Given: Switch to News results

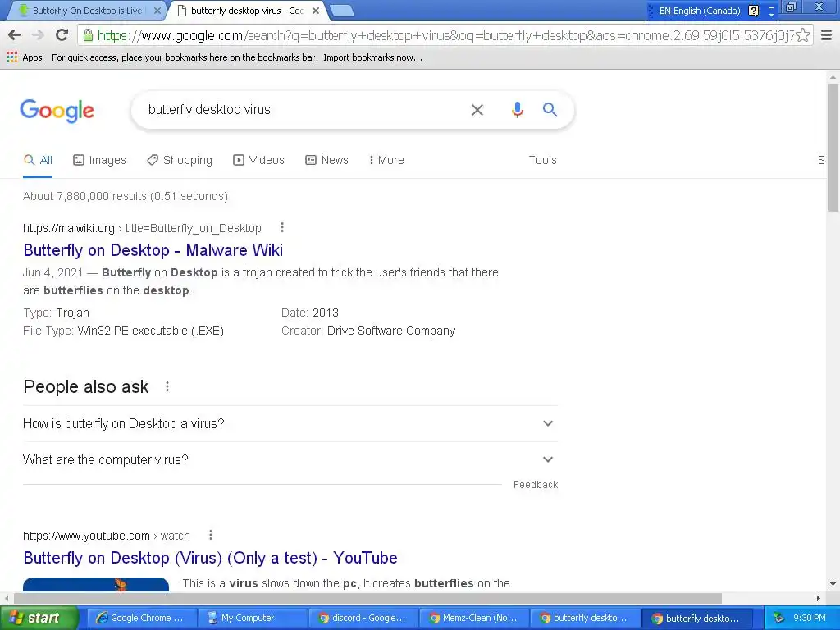Looking at the screenshot, I should pos(326,160).
